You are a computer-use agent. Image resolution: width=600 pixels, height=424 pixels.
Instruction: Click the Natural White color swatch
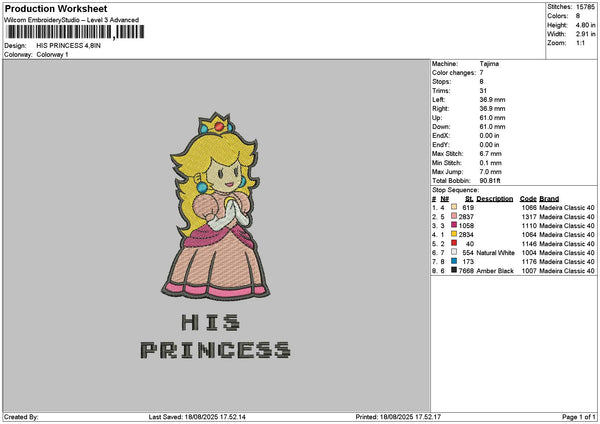[454, 252]
